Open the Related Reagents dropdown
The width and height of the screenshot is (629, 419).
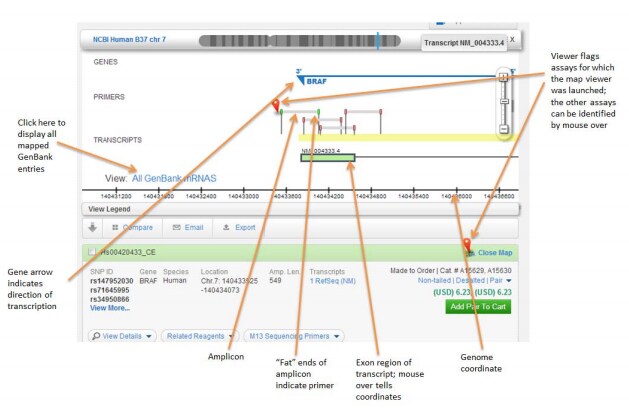[x=200, y=336]
